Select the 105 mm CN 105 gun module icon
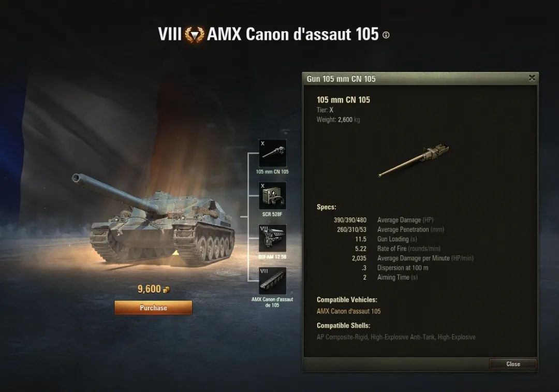 pos(272,153)
